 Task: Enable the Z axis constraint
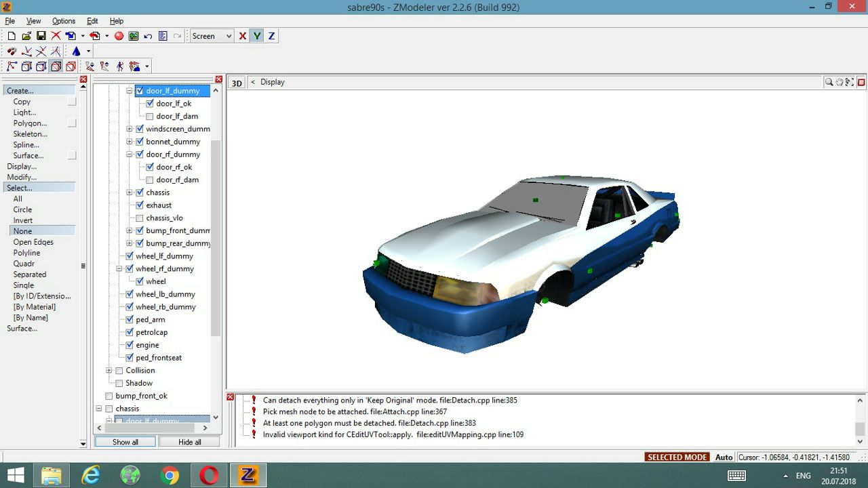tap(271, 36)
